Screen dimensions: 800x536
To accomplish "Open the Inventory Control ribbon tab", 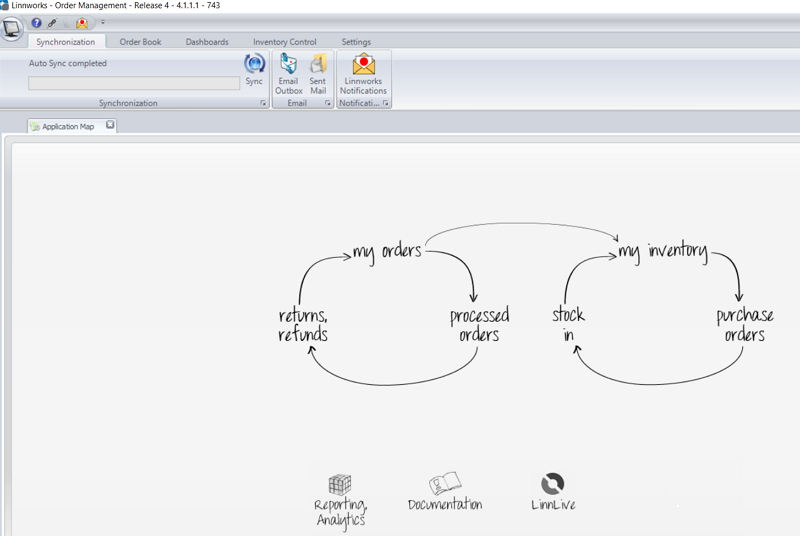I will [x=284, y=42].
